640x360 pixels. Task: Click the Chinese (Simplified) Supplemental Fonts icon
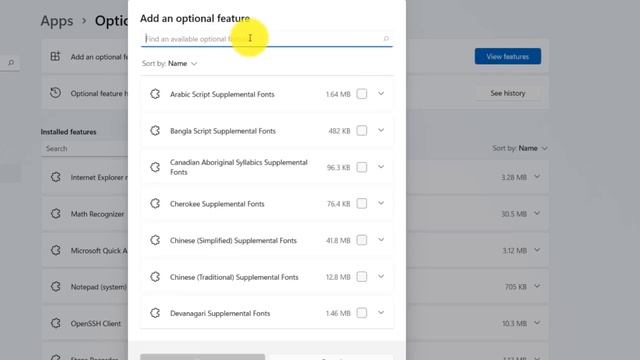[x=155, y=240]
